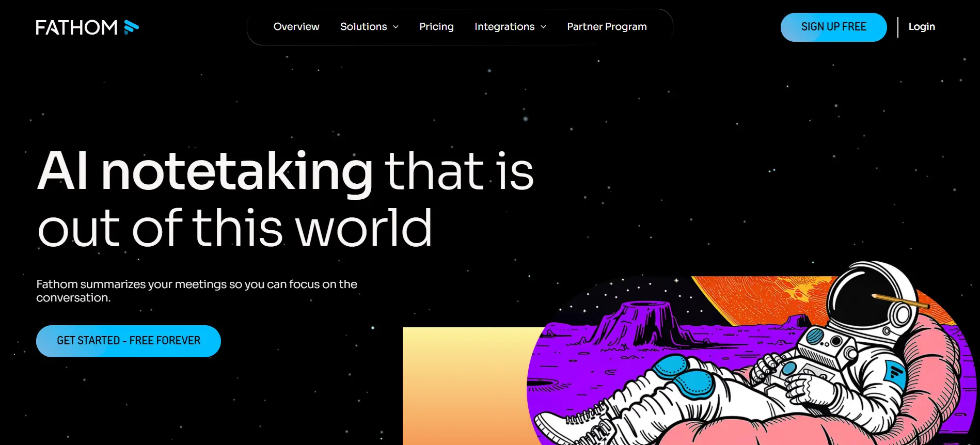Open the Partner Program page
The image size is (980, 445).
(607, 26)
